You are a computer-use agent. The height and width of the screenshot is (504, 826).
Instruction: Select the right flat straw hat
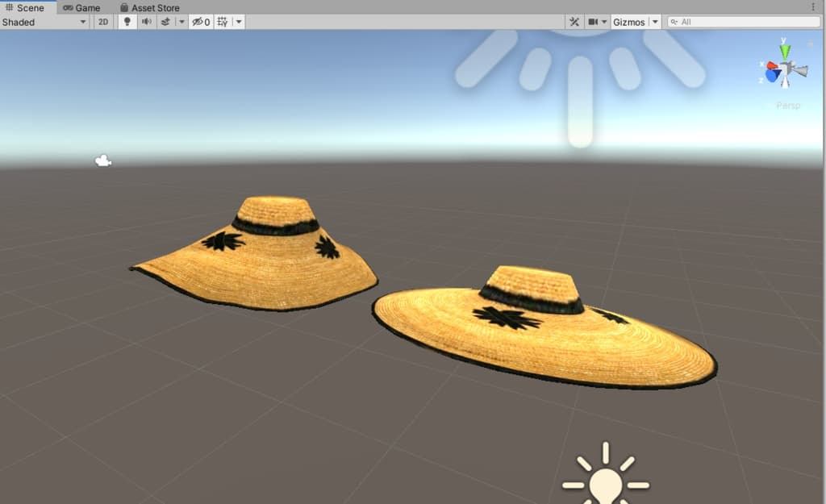(x=544, y=327)
